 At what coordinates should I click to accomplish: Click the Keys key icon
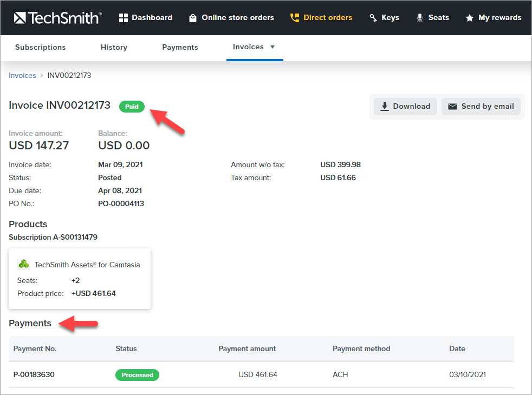pyautogui.click(x=373, y=18)
